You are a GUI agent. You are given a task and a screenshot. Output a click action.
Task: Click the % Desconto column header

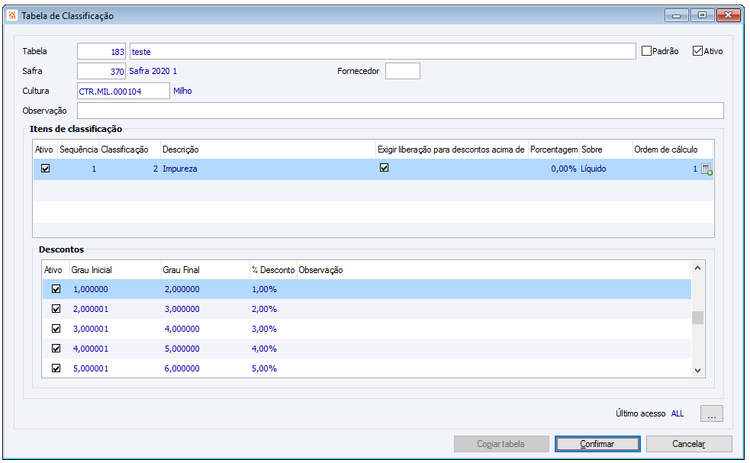tap(273, 270)
